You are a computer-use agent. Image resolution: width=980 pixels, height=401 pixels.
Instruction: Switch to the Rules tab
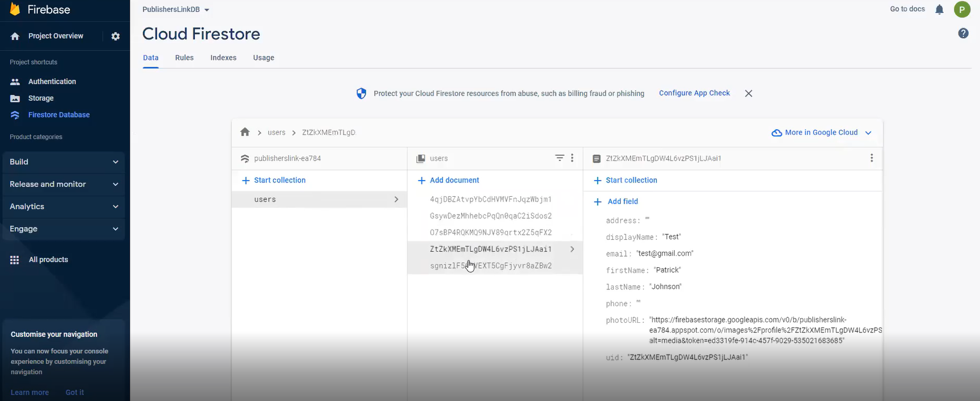coord(184,58)
